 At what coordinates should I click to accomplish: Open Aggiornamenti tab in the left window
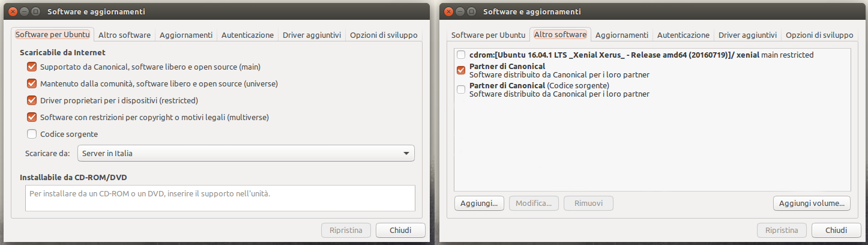tap(186, 35)
